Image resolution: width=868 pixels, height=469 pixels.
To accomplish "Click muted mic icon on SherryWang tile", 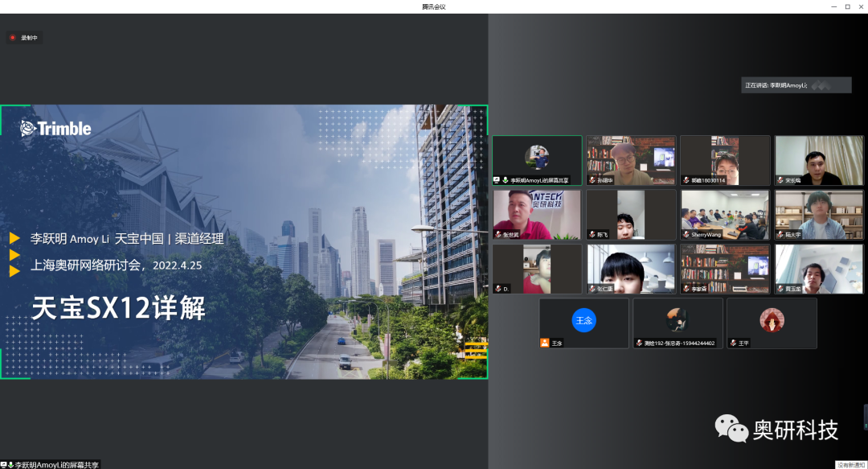I will 686,235.
